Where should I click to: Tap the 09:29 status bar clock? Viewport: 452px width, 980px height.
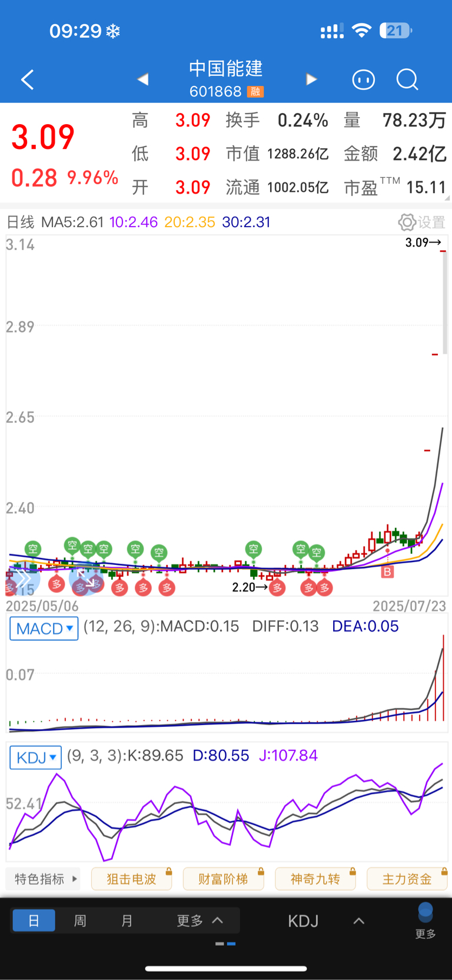(x=75, y=31)
